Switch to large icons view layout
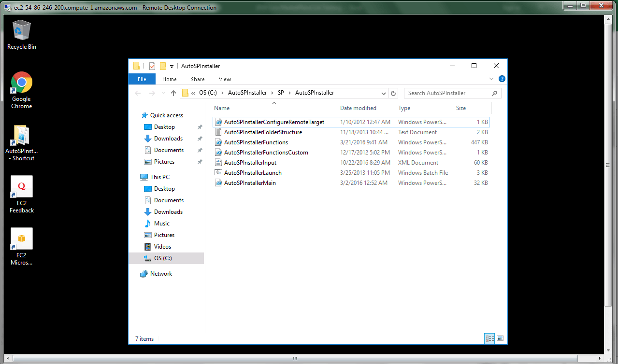This screenshot has height=364, width=618. [x=500, y=338]
